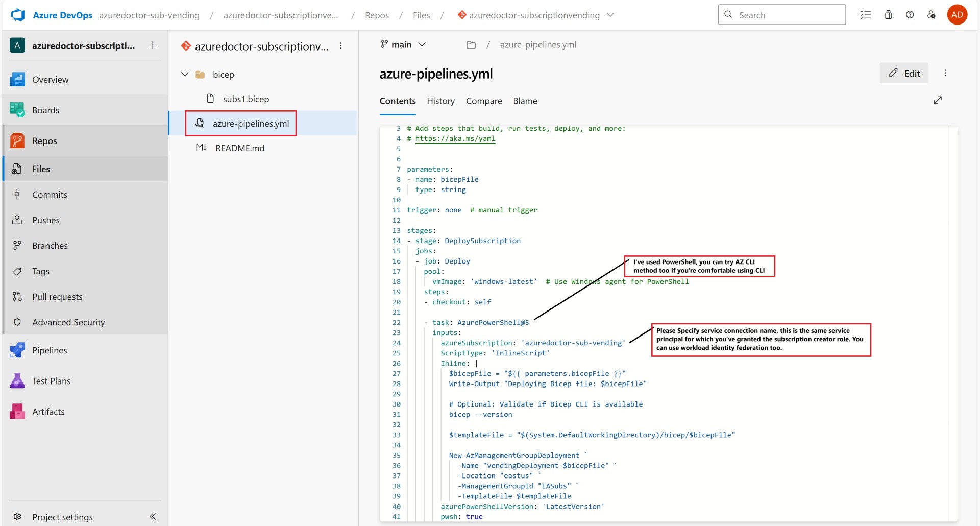Collapse the sidebar with double chevron

pyautogui.click(x=153, y=517)
